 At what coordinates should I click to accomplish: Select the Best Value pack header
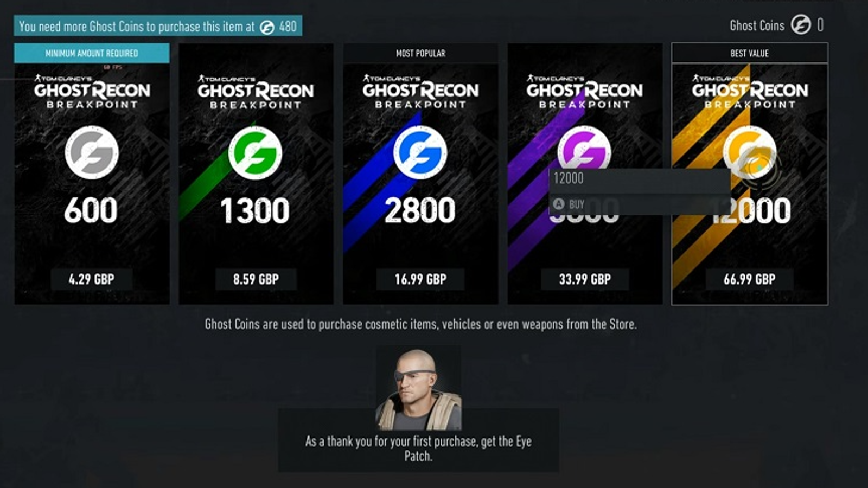(x=750, y=53)
